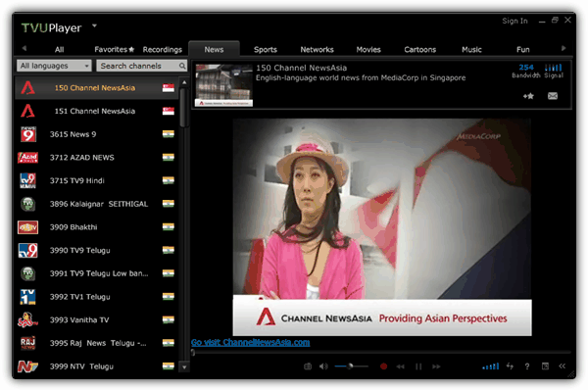Click the left arrow of category tabs
The height and width of the screenshot is (390, 588).
tap(24, 48)
